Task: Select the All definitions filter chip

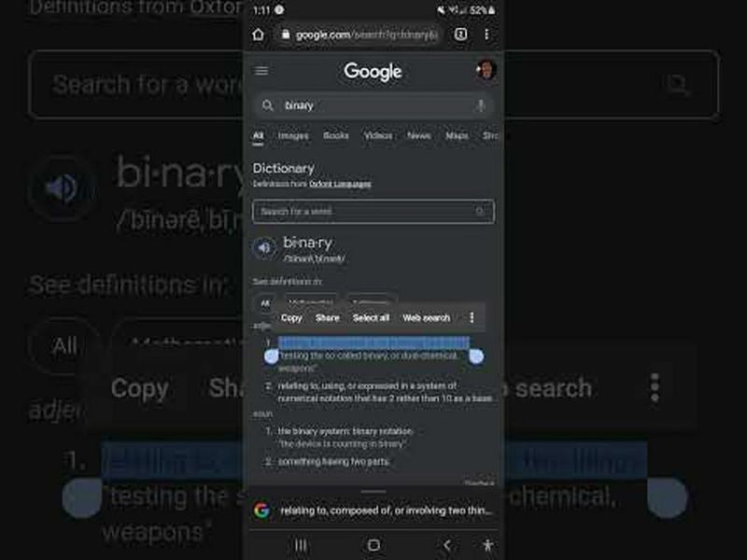Action: click(265, 302)
